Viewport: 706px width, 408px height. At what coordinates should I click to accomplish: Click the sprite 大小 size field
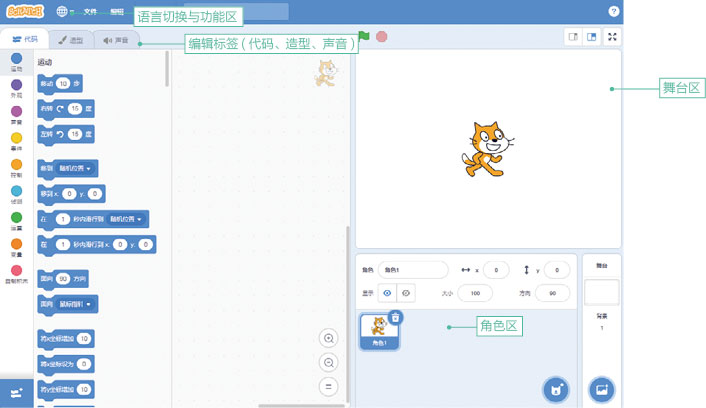[475, 293]
